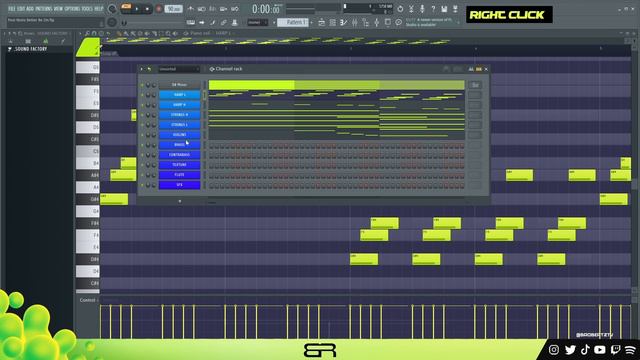Click the channel rack view icon
Image resolution: width=640 pixels, height=360 pixels.
point(344,23)
